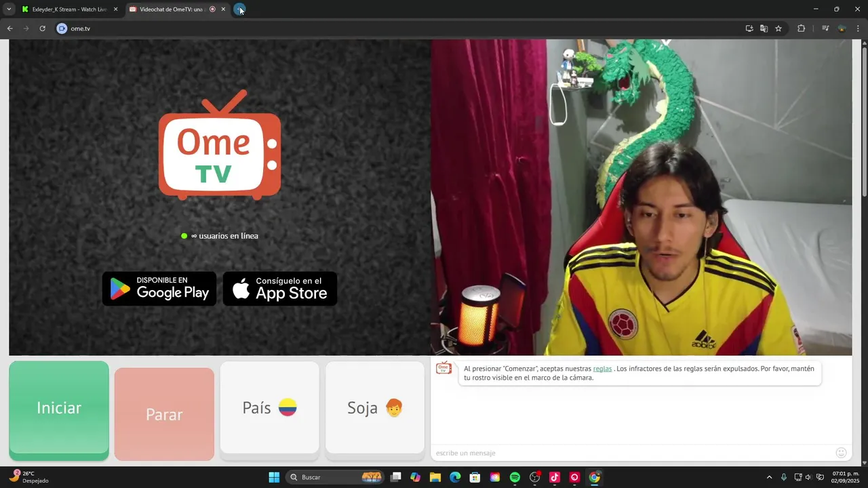Click the local webcam video preview
Screen dimensions: 868x488
pyautogui.click(x=642, y=197)
